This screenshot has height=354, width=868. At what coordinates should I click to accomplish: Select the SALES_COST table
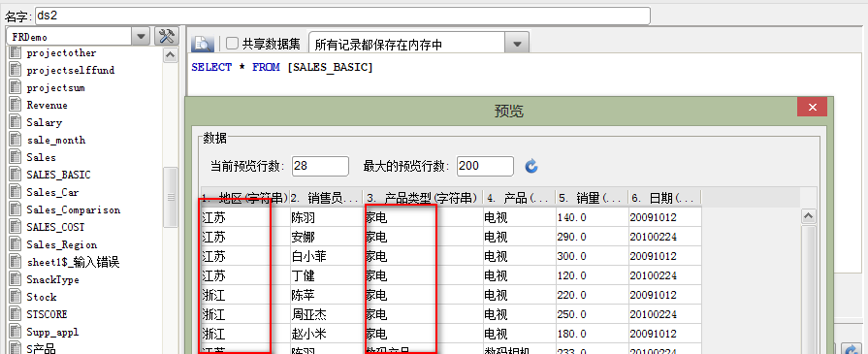(x=55, y=227)
